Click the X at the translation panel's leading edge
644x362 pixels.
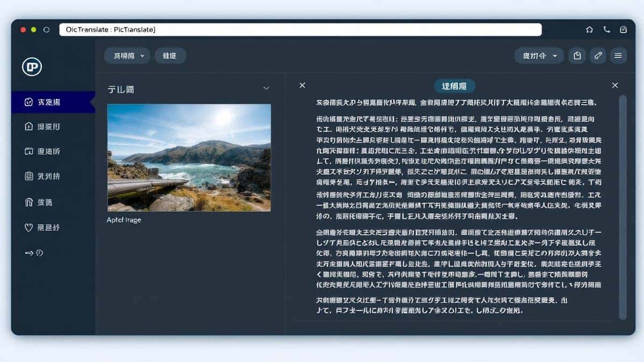coord(302,85)
